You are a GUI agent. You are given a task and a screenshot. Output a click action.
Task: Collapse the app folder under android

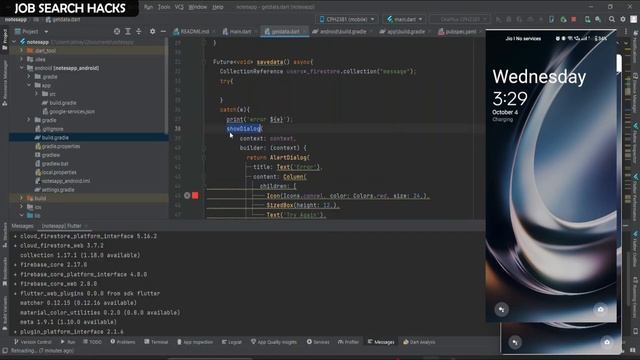[x=29, y=85]
